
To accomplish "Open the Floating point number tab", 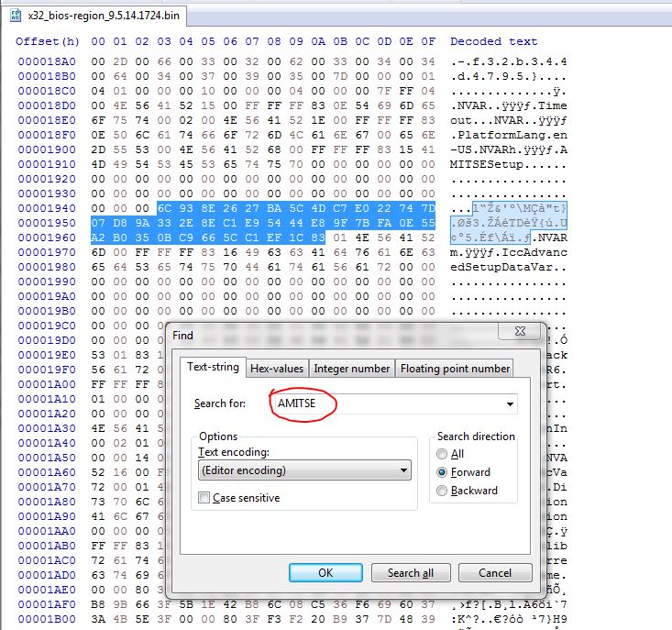I will [455, 369].
